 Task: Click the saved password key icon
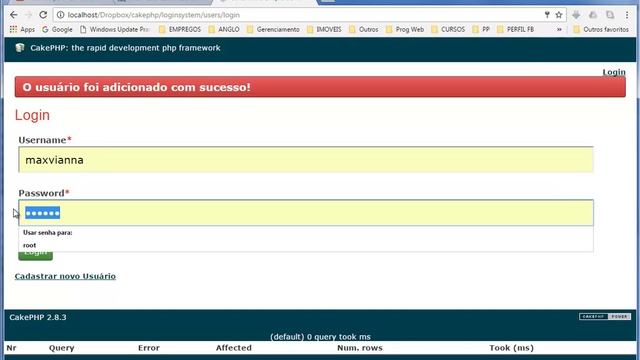547,15
